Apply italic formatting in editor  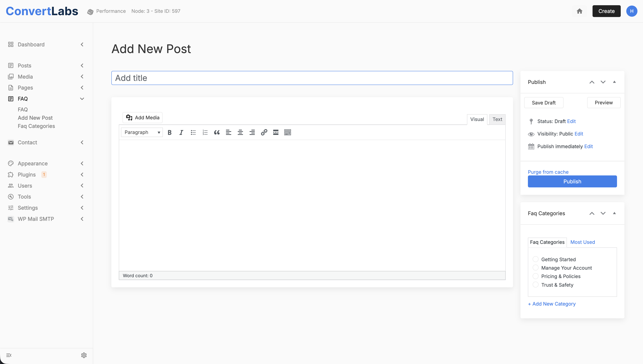click(x=181, y=132)
